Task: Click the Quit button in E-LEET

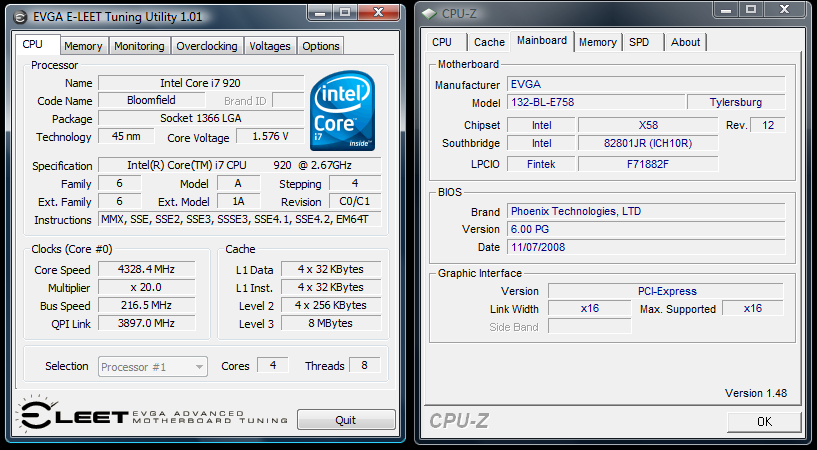Action: [x=346, y=420]
